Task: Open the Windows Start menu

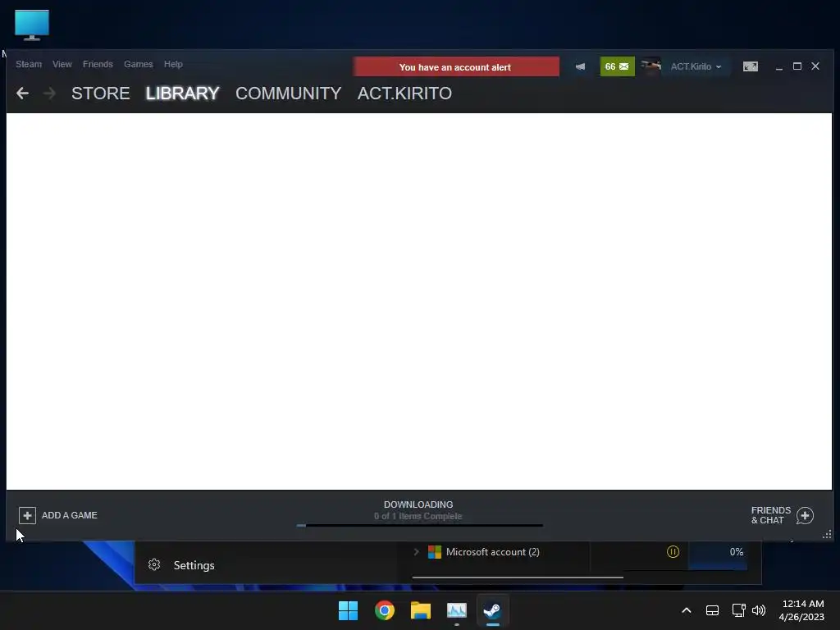Action: pos(348,610)
